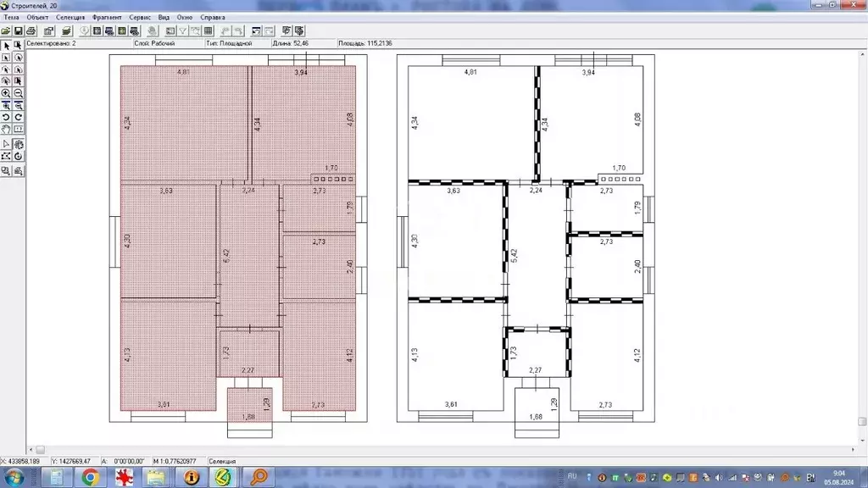The height and width of the screenshot is (488, 868).
Task: Click the Windows Start button
Action: pos(14,477)
